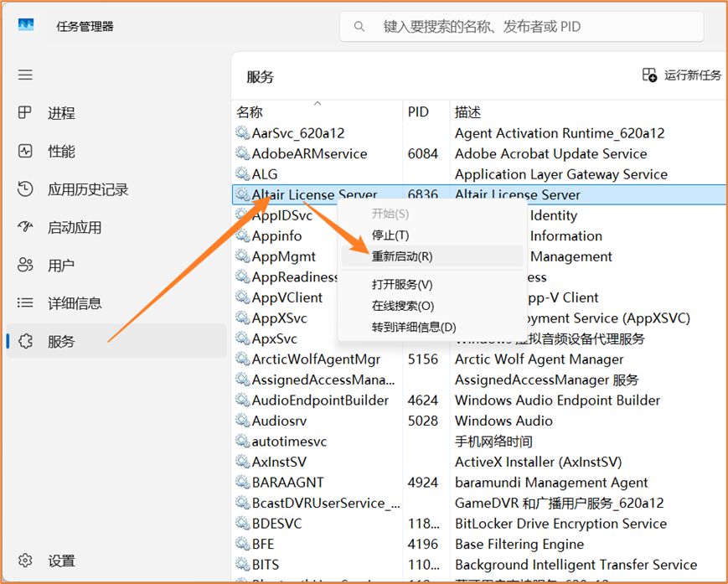Open the 进程 processes page icon
The width and height of the screenshot is (728, 584).
point(25,113)
